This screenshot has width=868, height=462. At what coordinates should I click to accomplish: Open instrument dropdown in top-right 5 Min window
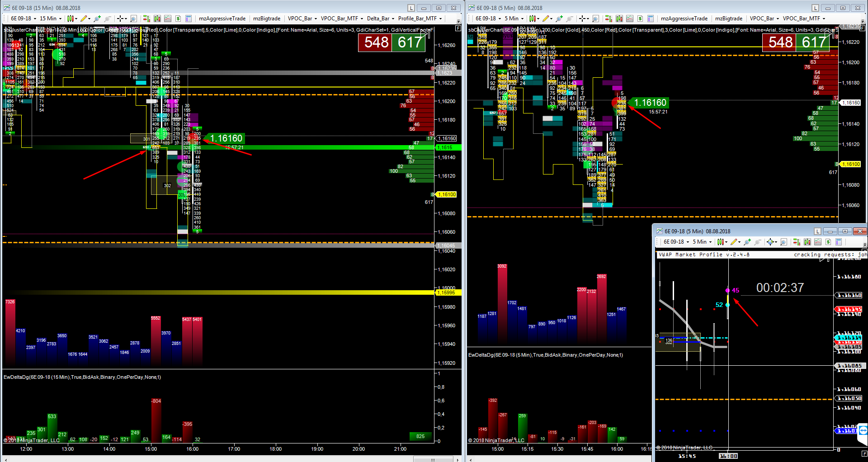pyautogui.click(x=488, y=19)
